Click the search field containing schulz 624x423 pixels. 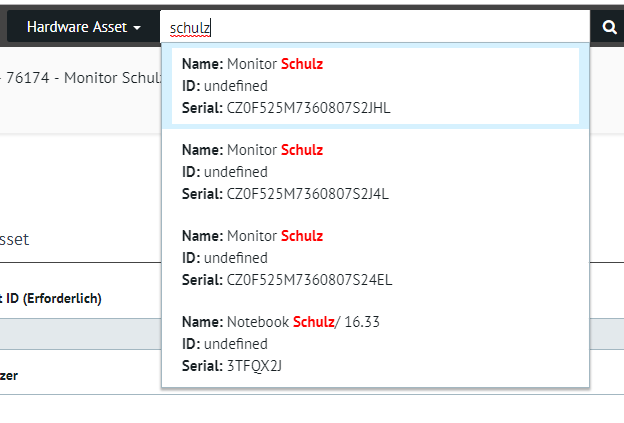(374, 27)
